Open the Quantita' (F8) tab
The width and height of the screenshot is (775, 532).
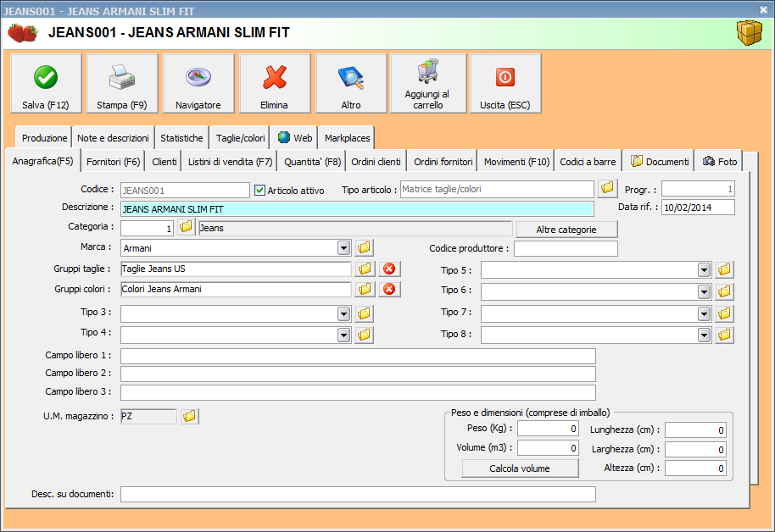tap(312, 162)
